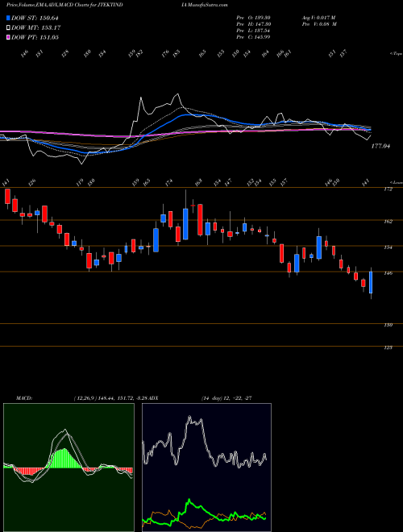403x532 pixels.
Task: Click the ADX indicator chart panel
Action: coord(206,467)
